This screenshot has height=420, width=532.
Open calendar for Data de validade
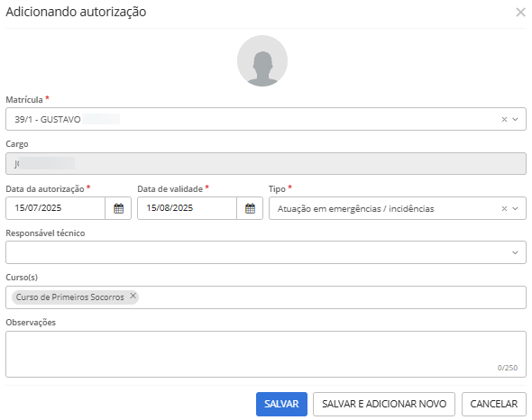250,208
